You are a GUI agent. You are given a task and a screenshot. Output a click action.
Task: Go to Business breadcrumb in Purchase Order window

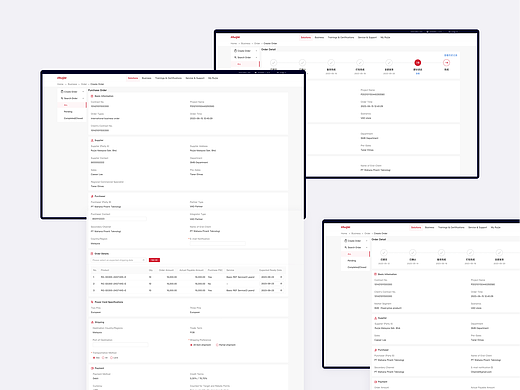tap(72, 84)
